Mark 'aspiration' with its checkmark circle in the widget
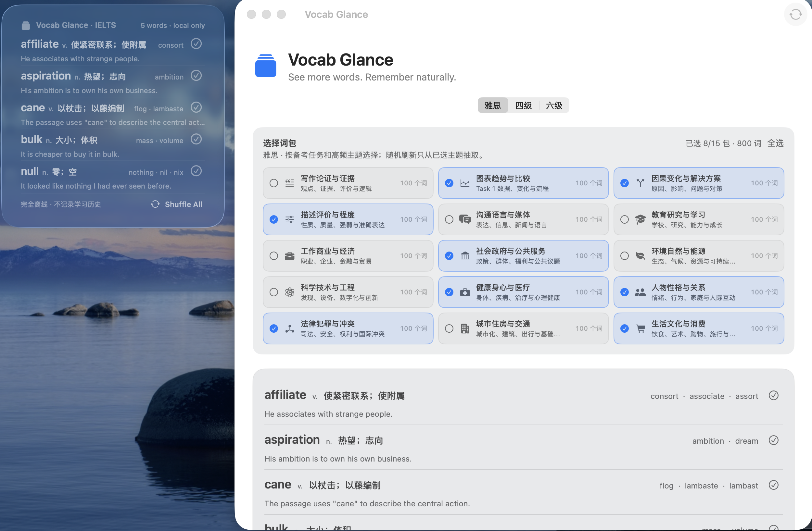 point(196,75)
